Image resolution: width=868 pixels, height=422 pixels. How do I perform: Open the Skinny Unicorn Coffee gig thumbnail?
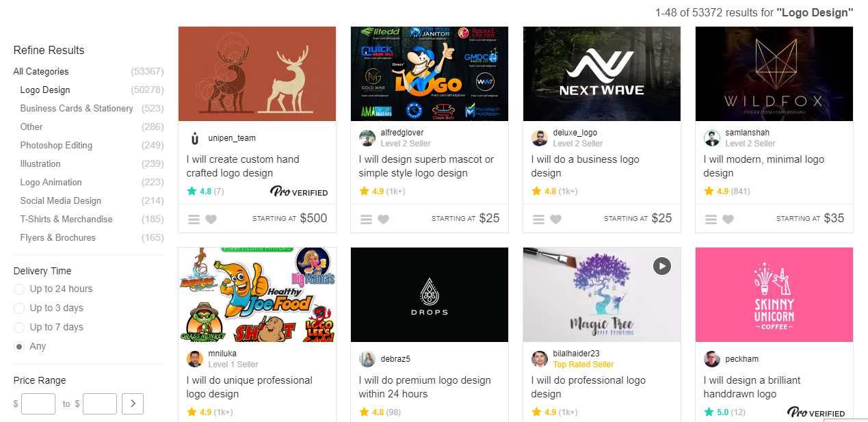point(774,295)
